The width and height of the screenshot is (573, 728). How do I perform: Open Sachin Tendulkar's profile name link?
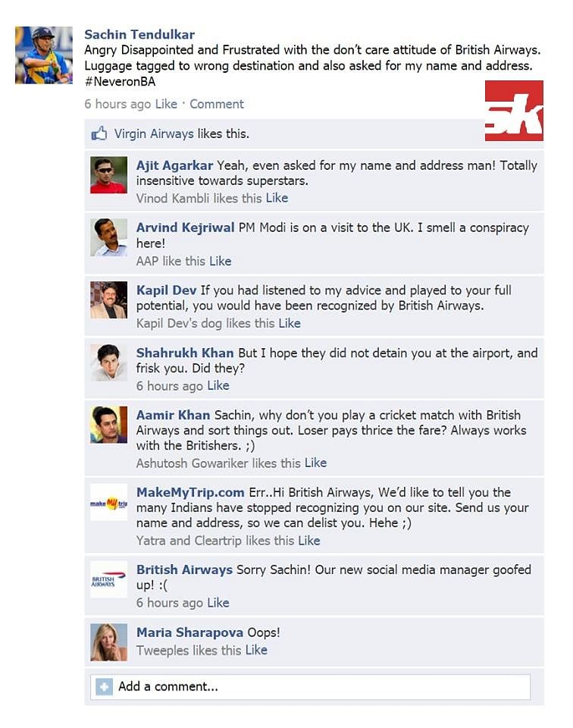[139, 34]
